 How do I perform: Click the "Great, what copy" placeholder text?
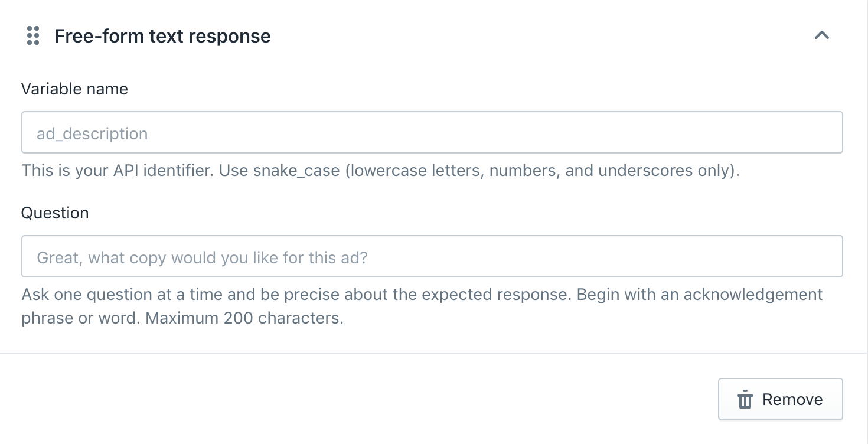coord(202,258)
